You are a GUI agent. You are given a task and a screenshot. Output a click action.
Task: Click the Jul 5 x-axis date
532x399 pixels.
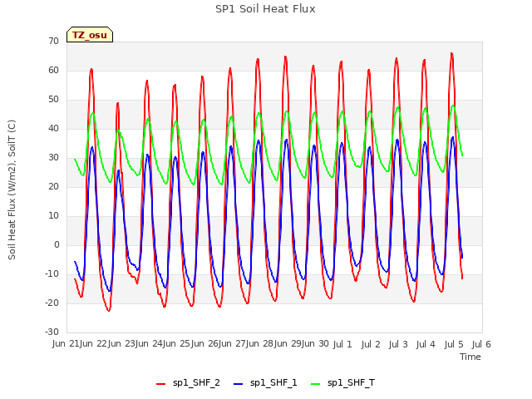454,345
